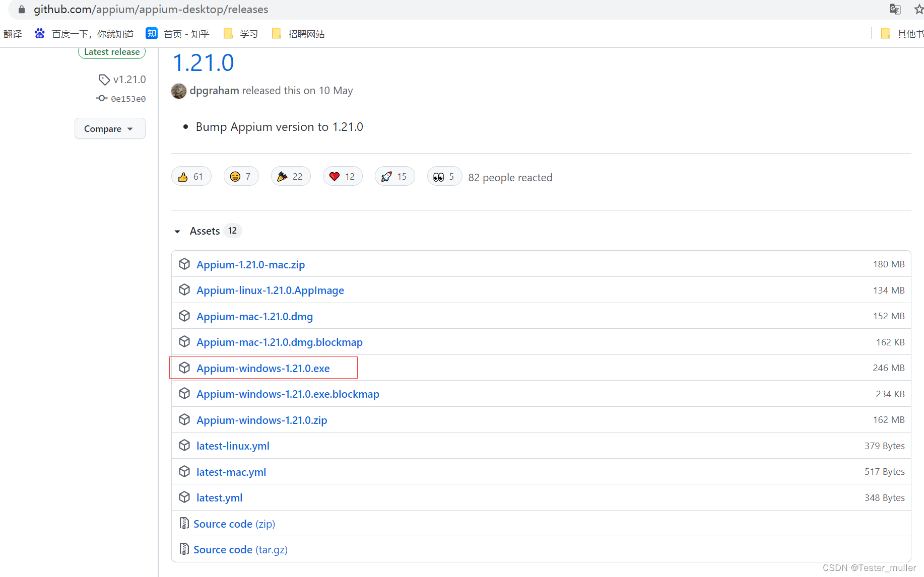Open the 学习 bookmark folder
The height and width of the screenshot is (577, 924).
(x=240, y=34)
